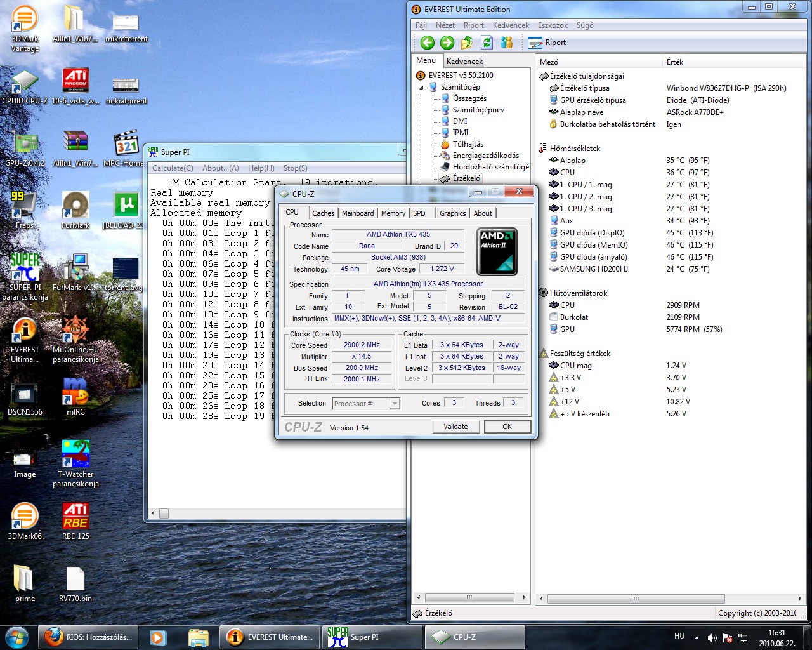Screen dimensions: 812x650
Task: Open the 3DMark Vantage desktop shortcut
Action: pos(25,29)
